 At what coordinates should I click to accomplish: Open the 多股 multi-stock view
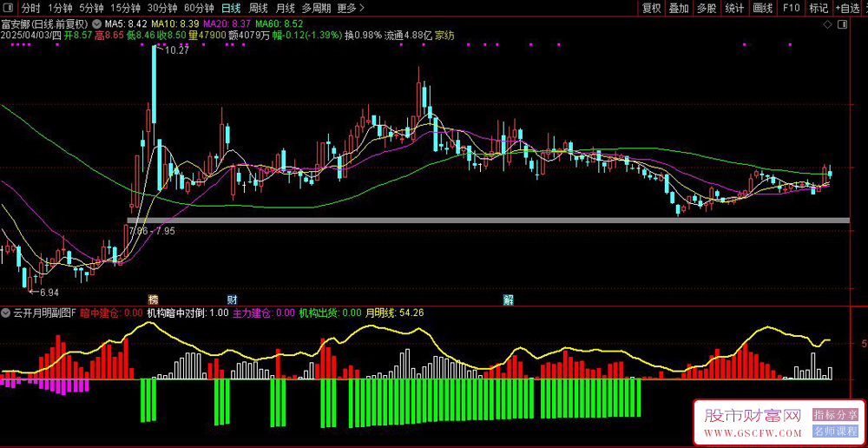[707, 8]
